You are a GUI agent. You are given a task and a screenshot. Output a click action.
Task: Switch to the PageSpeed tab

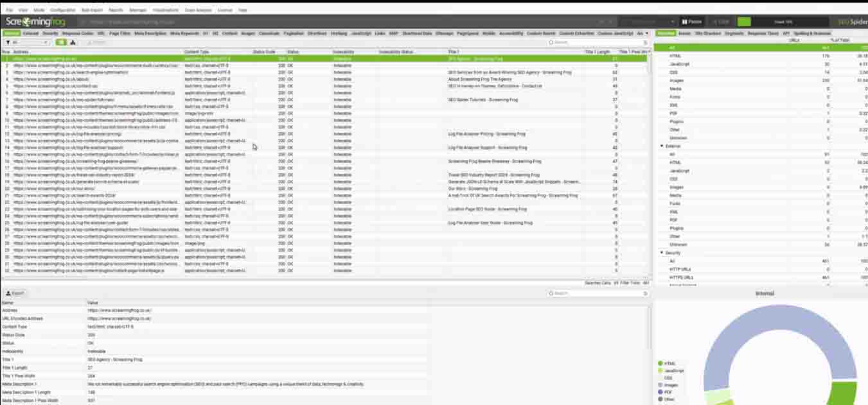pyautogui.click(x=468, y=33)
